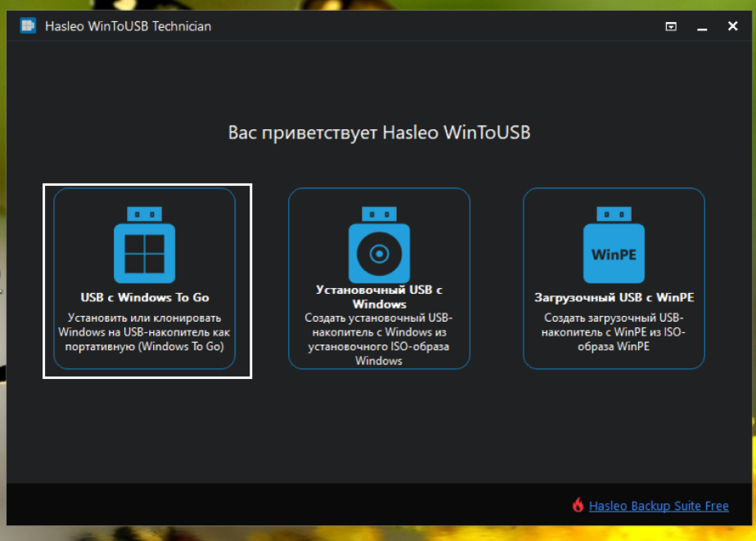The image size is (756, 541).
Task: Click description 'Установить или клонировать Windows на USB-накопитель'
Action: coord(144,332)
